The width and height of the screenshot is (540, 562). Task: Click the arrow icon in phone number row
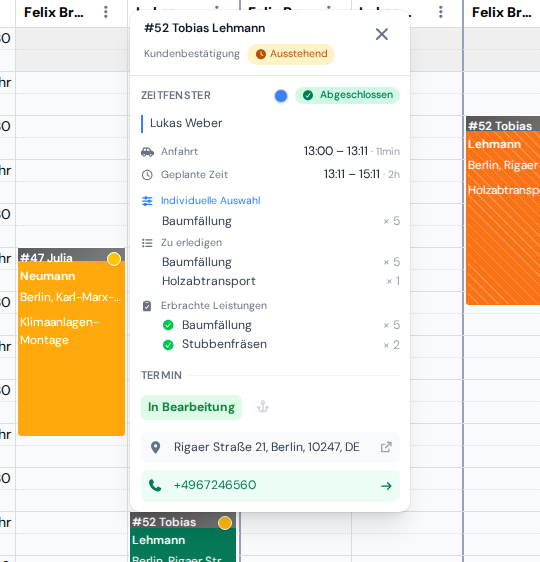tap(386, 486)
